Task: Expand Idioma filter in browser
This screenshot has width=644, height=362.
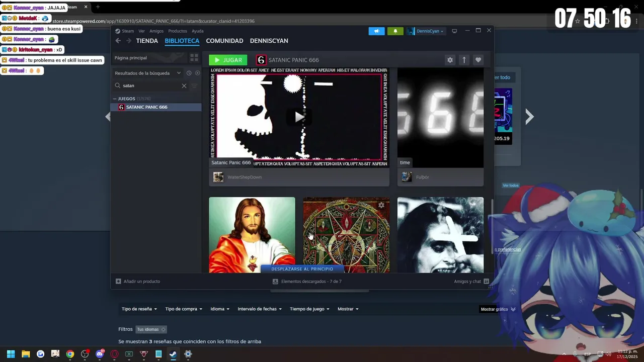Action: point(220,309)
